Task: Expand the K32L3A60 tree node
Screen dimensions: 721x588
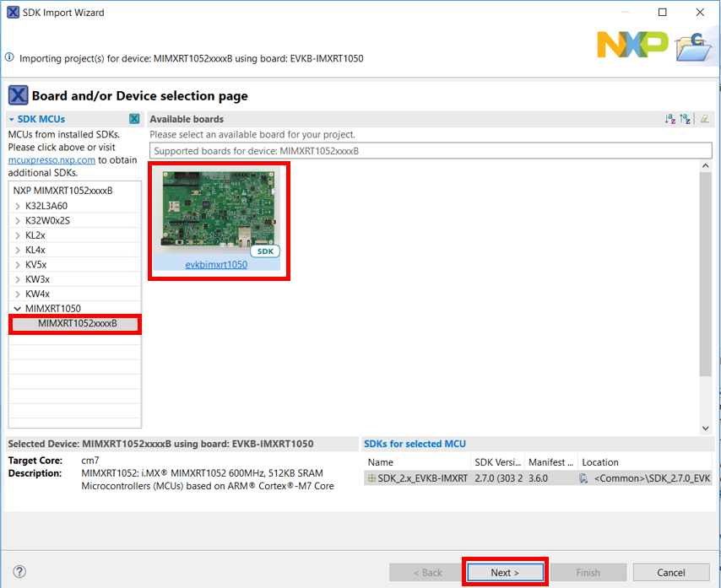Action: point(18,206)
